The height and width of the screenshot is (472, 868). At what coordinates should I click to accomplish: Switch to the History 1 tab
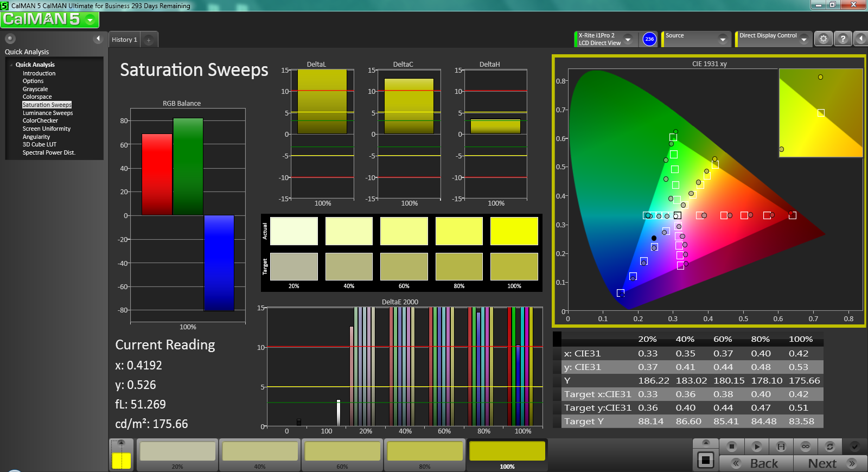click(x=125, y=40)
